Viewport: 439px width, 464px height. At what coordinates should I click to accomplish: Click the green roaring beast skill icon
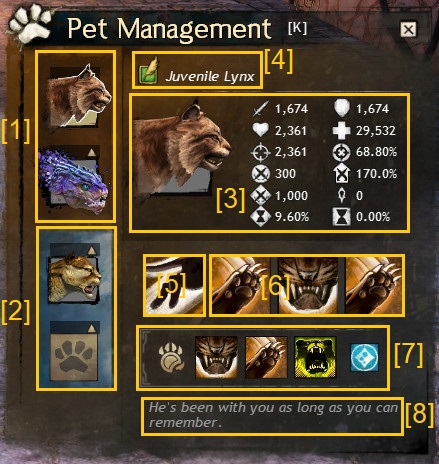click(x=315, y=357)
